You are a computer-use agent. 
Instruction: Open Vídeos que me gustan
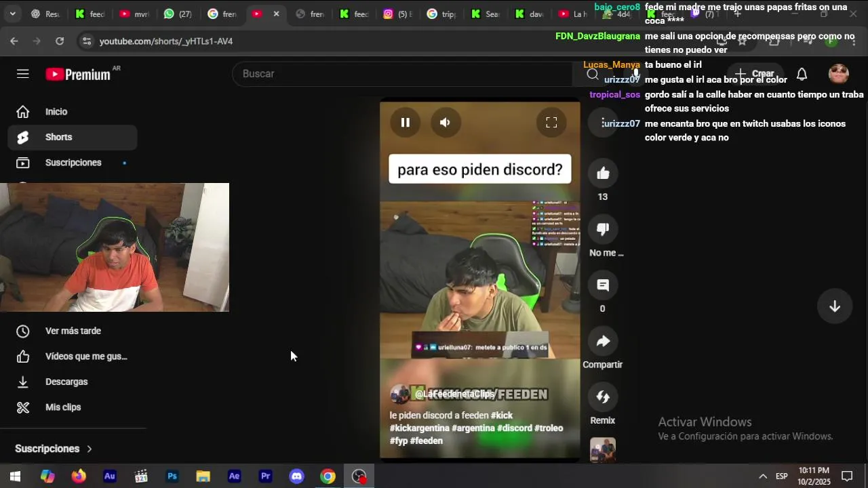point(73,357)
